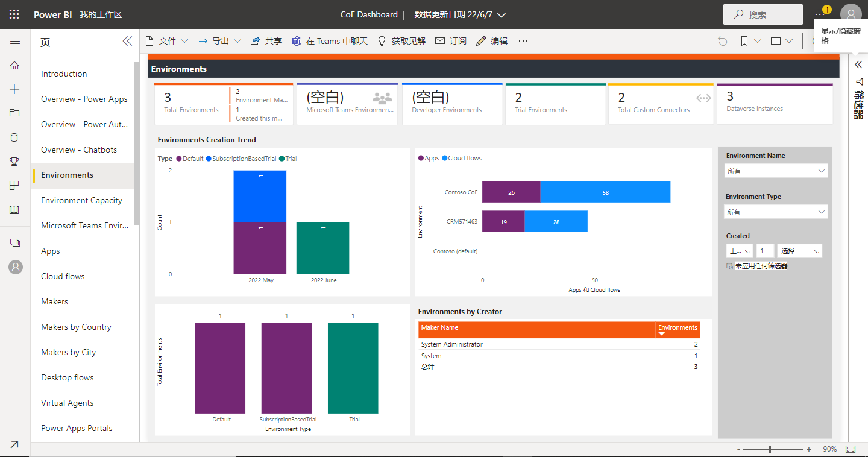
Task: Click the Maker Name column header
Action: (537, 329)
